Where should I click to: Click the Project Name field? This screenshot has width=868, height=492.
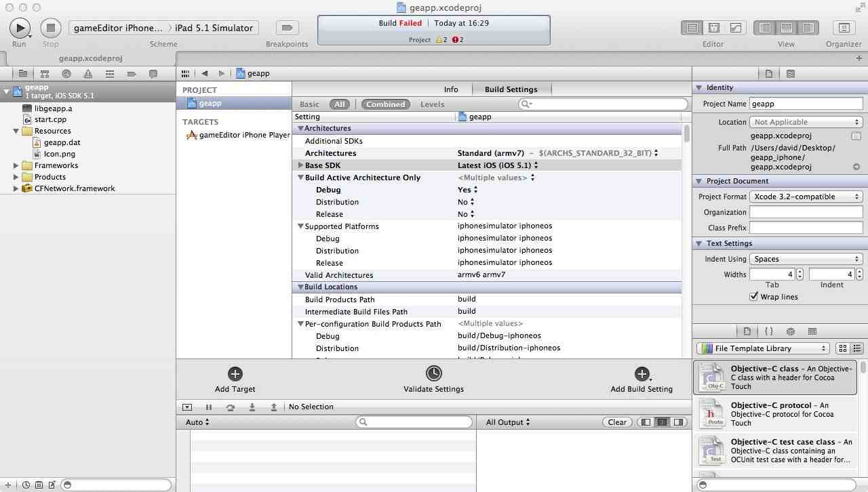[806, 104]
